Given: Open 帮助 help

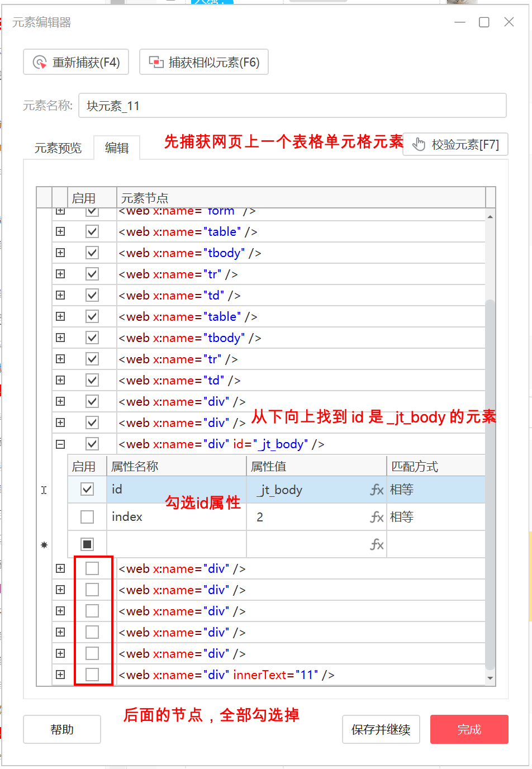Looking at the screenshot, I should [x=62, y=729].
